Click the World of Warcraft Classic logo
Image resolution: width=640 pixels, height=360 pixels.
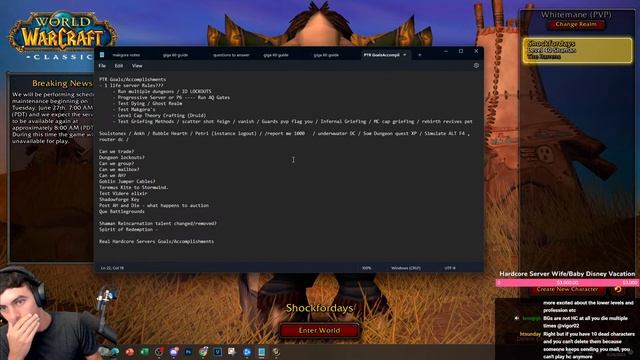[62, 36]
